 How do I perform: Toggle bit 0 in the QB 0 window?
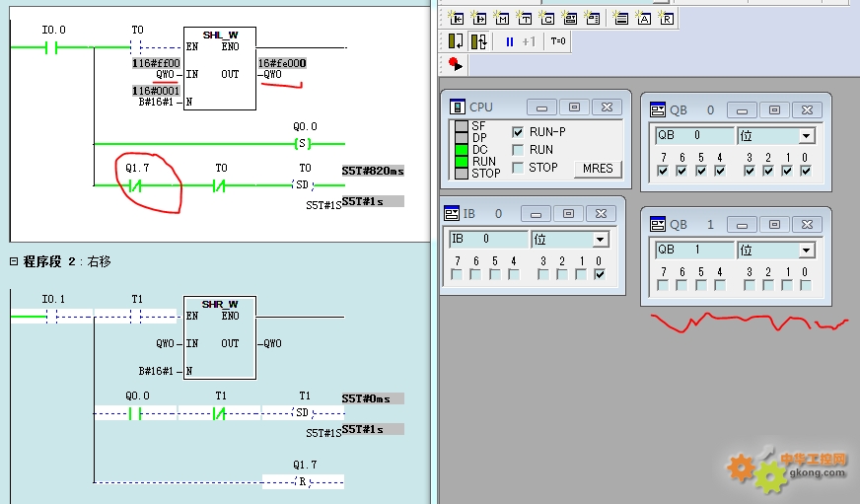tap(805, 171)
